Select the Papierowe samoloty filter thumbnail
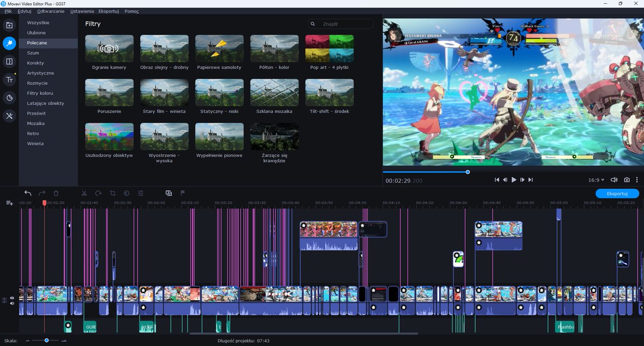Viewport: 644px width, 346px height. [x=219, y=48]
